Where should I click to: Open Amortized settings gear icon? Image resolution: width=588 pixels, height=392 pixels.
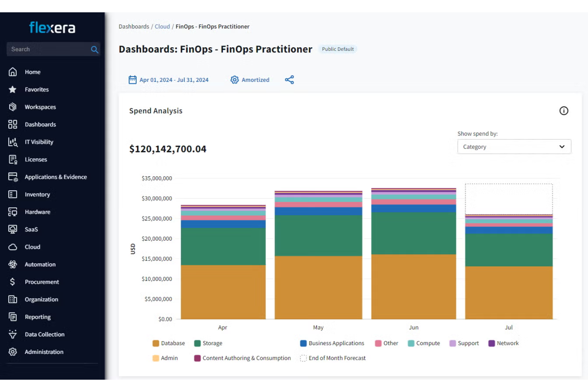click(x=234, y=80)
